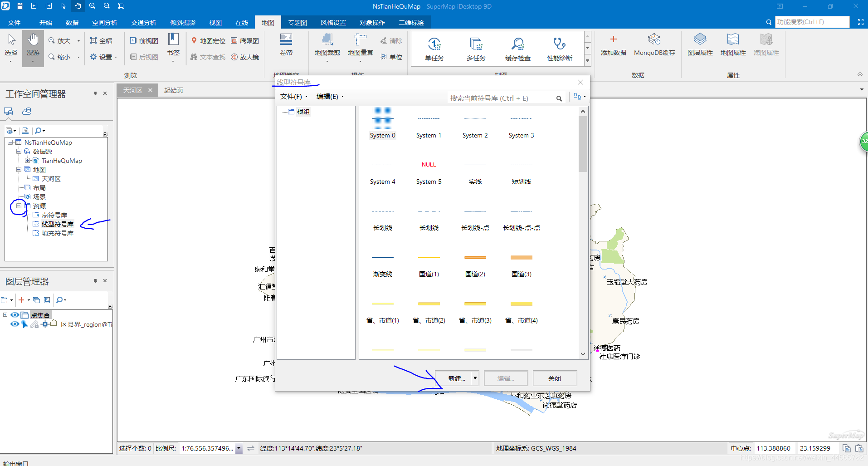Select 填充符号库 in workspace tree
Viewport: 868px width, 466px height.
[58, 233]
